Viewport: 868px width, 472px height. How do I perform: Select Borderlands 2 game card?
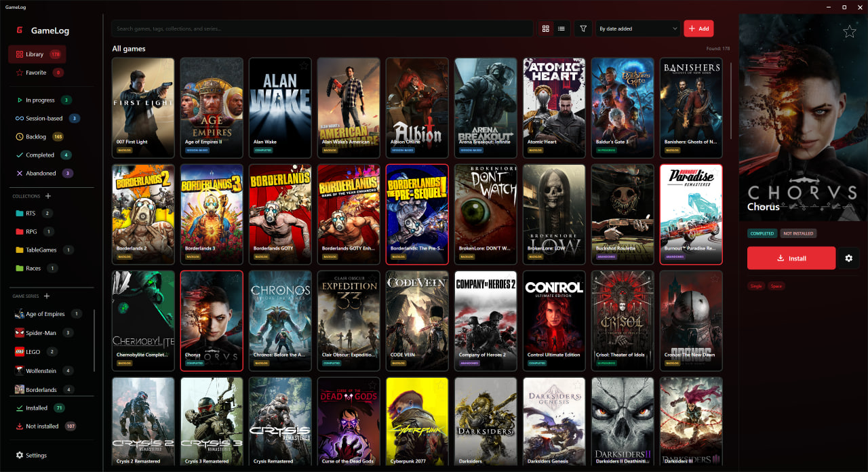[x=143, y=214]
